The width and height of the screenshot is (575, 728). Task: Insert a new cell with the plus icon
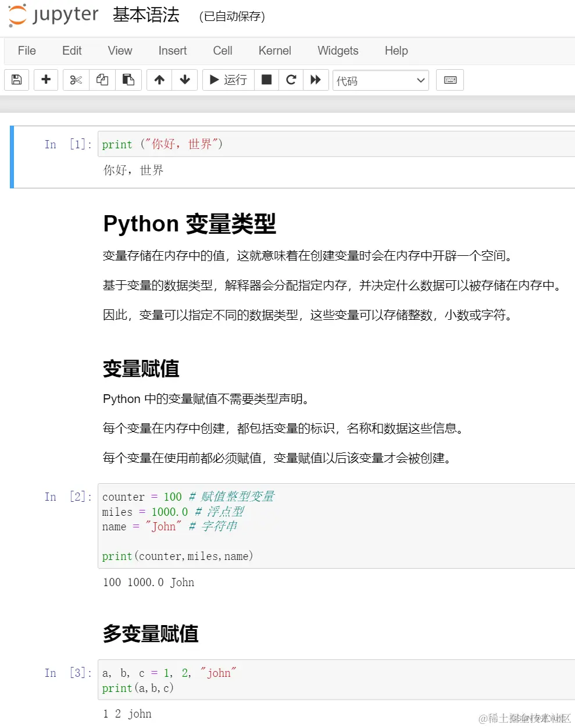(46, 80)
